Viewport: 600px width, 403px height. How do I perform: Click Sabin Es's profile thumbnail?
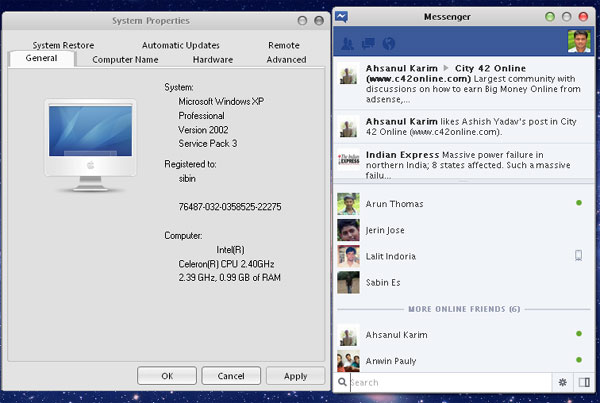tap(348, 282)
